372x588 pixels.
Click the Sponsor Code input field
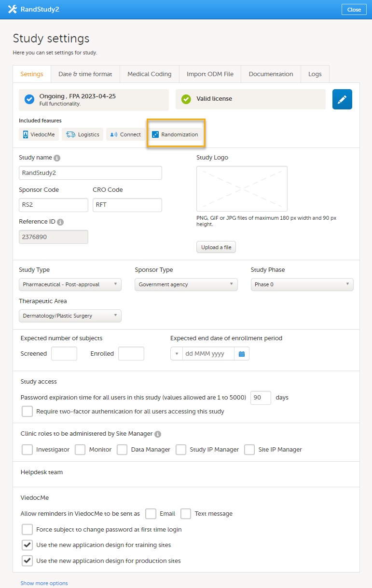(x=53, y=205)
